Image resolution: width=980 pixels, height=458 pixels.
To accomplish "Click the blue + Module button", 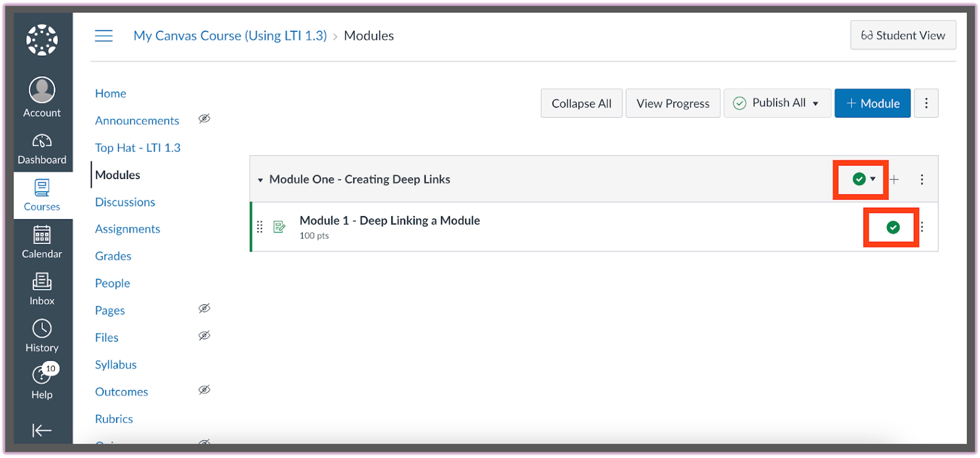I will [872, 103].
